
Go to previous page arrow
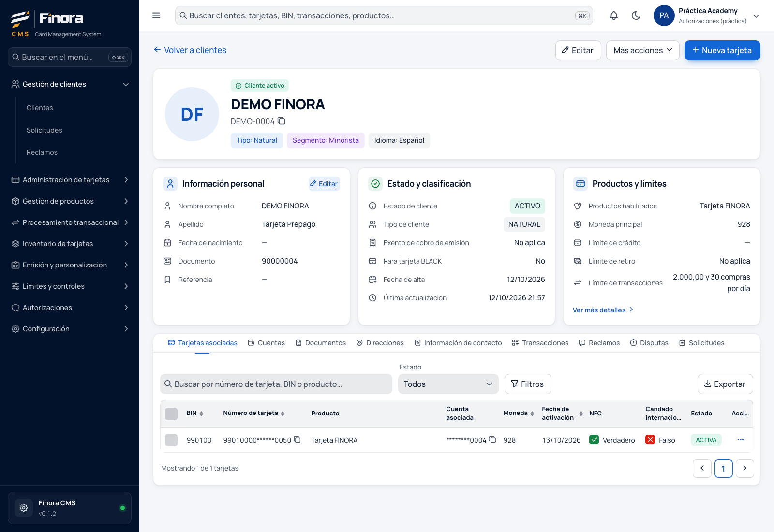pos(702,468)
